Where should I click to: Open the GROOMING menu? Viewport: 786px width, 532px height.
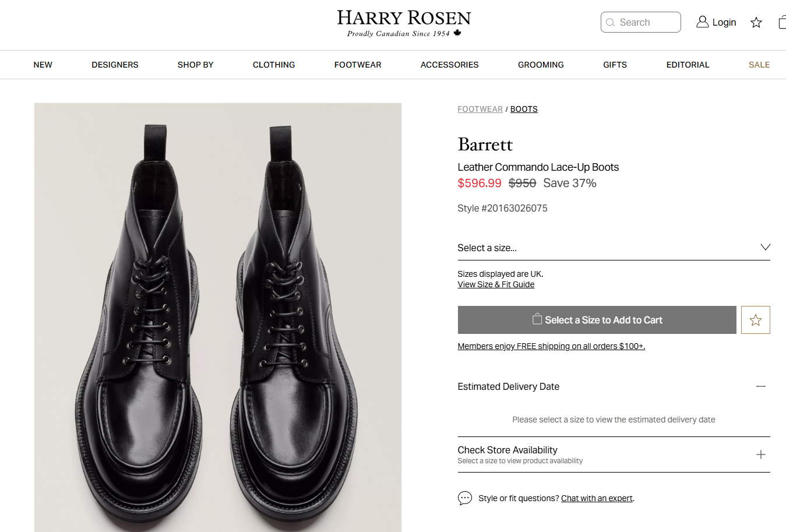coord(541,65)
